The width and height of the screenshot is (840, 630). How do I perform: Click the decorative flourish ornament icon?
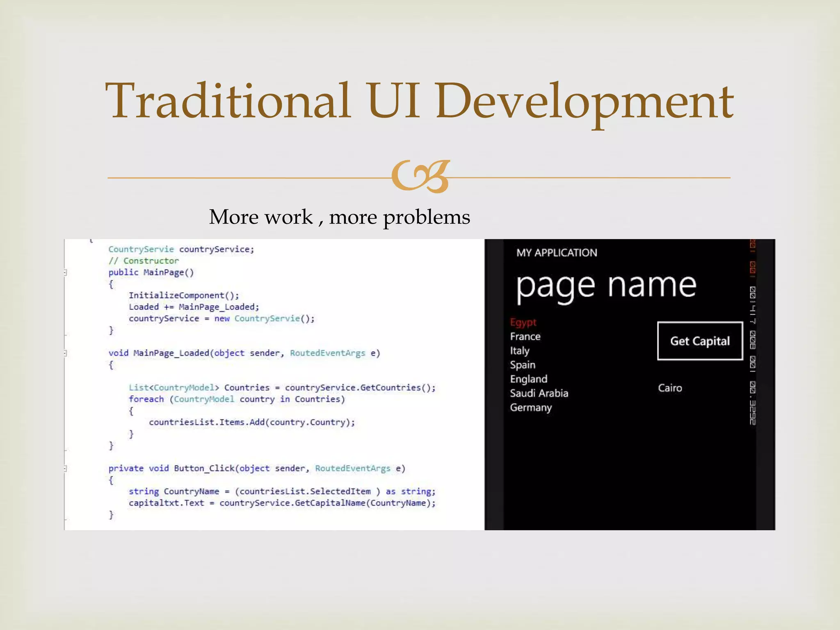[x=420, y=177]
